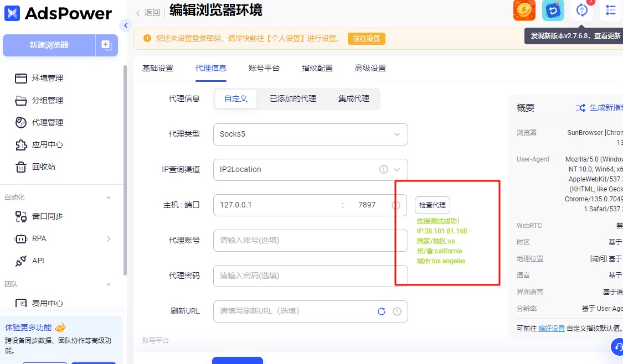Click the 检查代理 button
Viewport: 623px width, 364px height.
432,205
